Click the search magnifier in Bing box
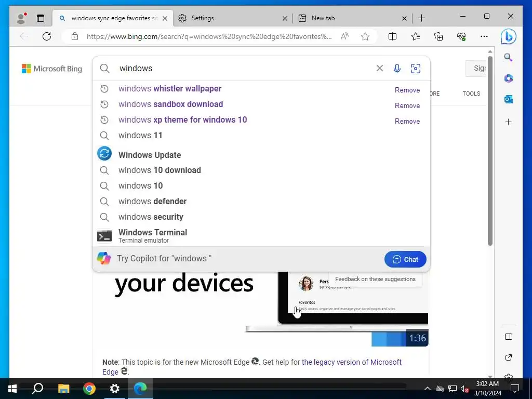Image resolution: width=532 pixels, height=399 pixels. tap(105, 69)
